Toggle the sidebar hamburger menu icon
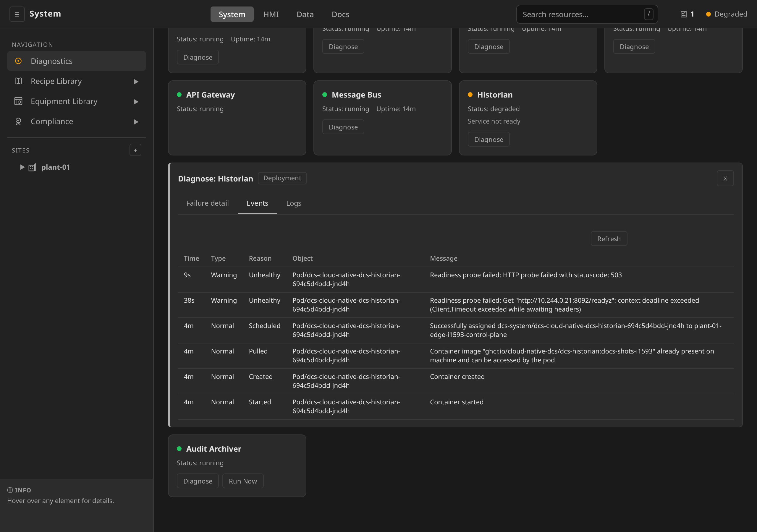Viewport: 757px width, 532px height. [x=17, y=14]
